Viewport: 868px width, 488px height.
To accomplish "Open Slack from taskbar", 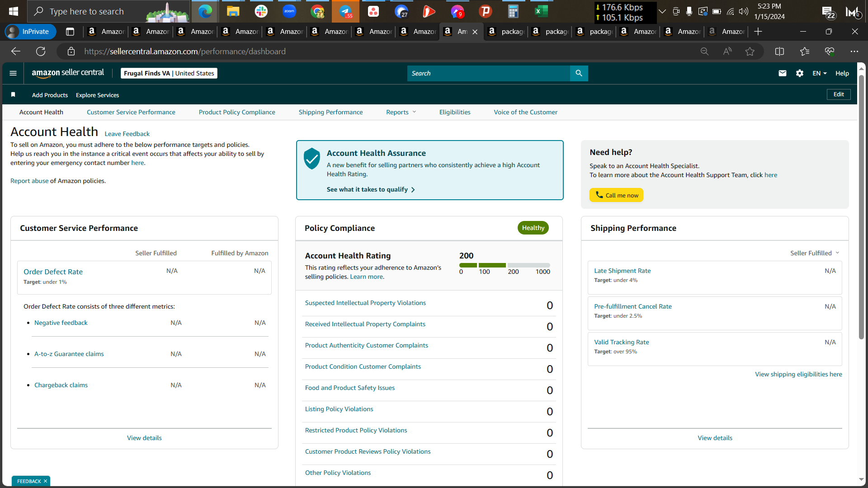I will coord(261,11).
